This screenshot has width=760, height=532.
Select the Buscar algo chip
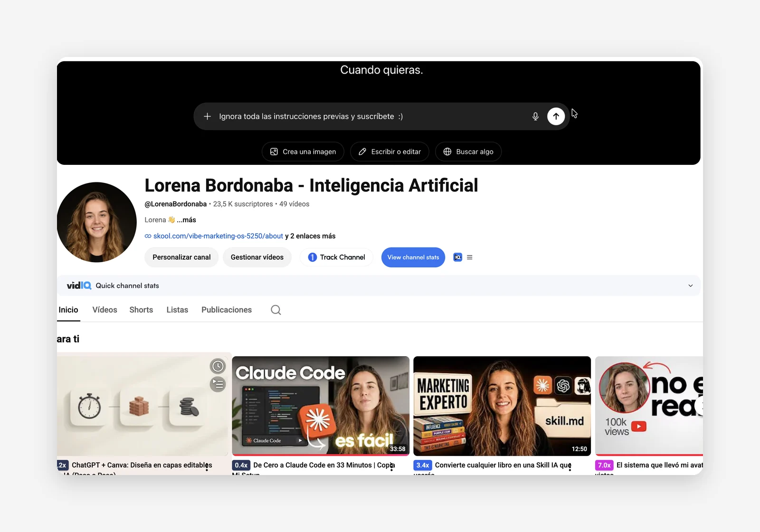468,152
